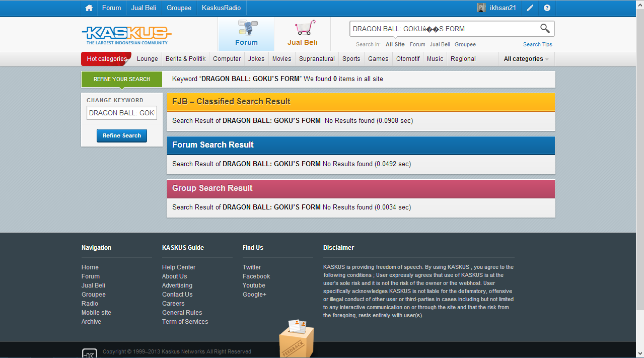The image size is (644, 358).
Task: Submit search with magnifying glass icon
Action: [x=545, y=28]
